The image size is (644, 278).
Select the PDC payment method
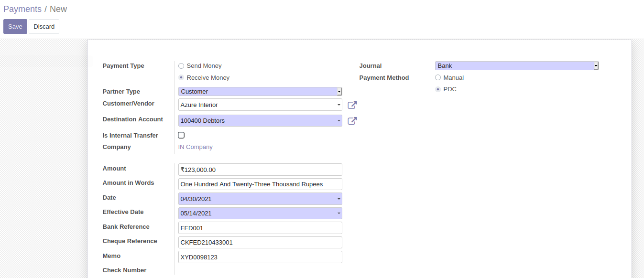[x=438, y=89]
